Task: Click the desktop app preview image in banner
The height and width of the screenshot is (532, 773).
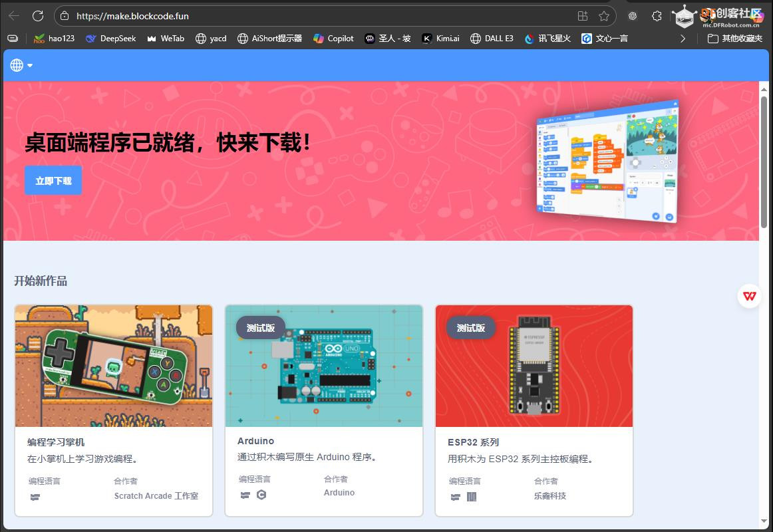Action: 607,160
